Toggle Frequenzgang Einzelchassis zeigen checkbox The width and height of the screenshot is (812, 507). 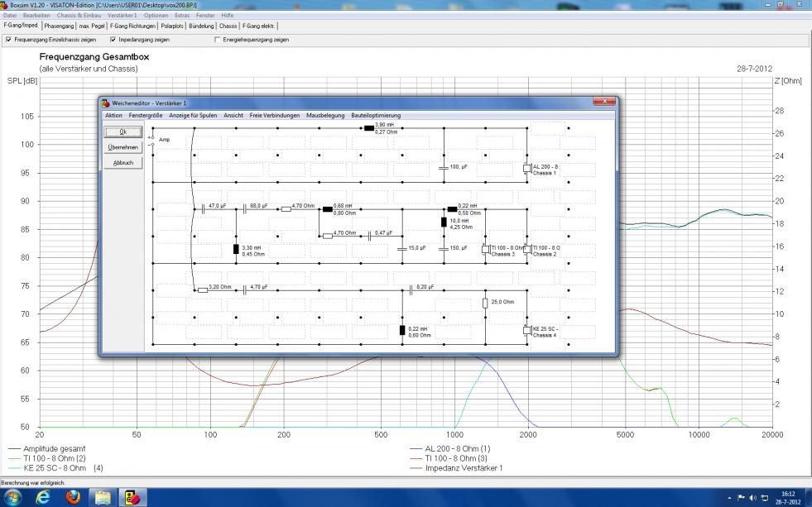pyautogui.click(x=8, y=39)
